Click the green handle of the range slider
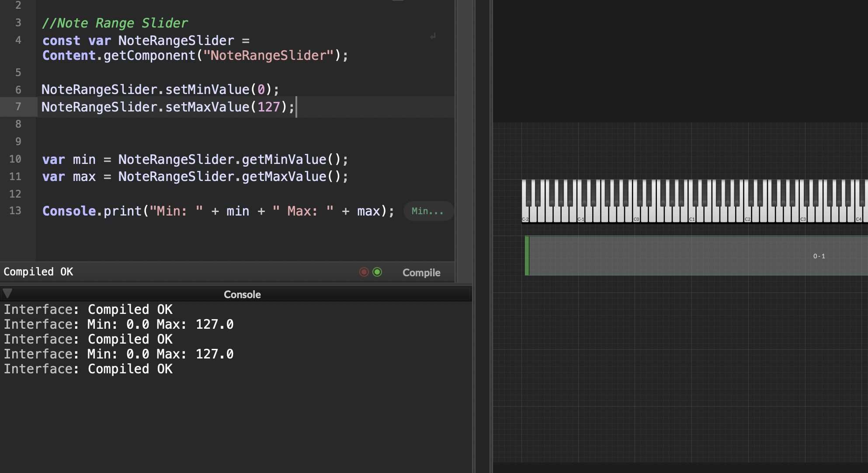This screenshot has height=473, width=868. tap(527, 256)
